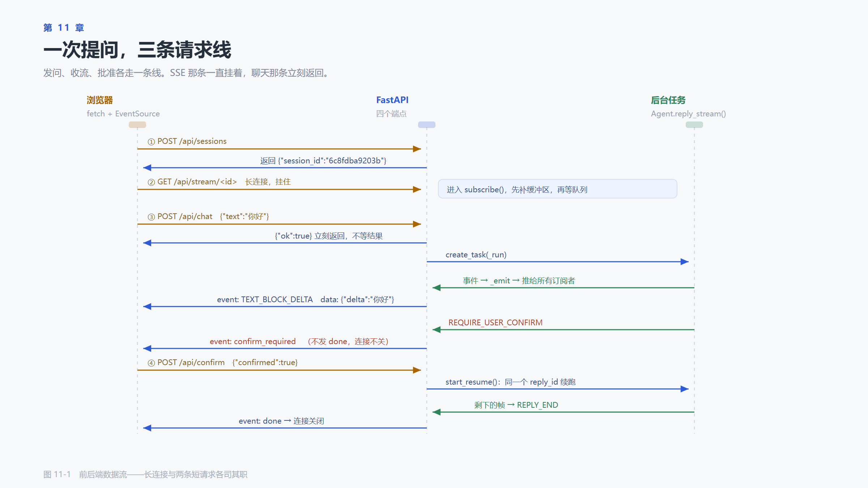Viewport: 868px width, 488px height.
Task: Click the create_task(_run) label
Action: pyautogui.click(x=476, y=255)
